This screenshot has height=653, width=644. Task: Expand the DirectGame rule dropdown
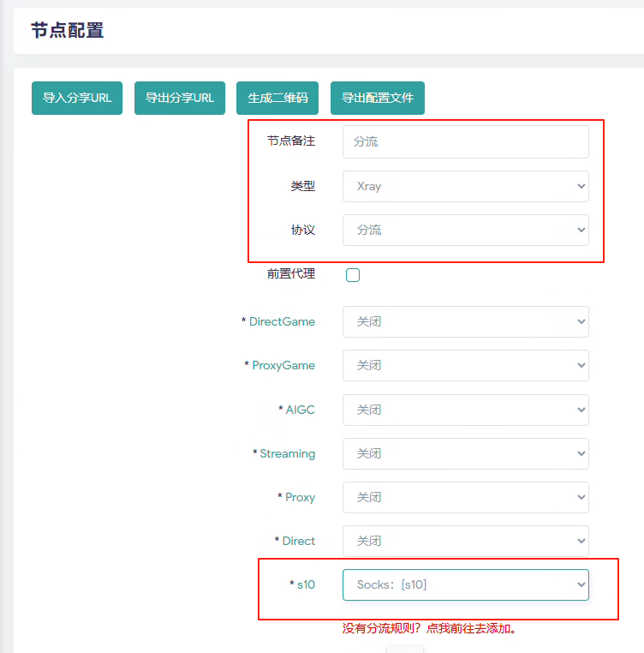click(x=465, y=322)
